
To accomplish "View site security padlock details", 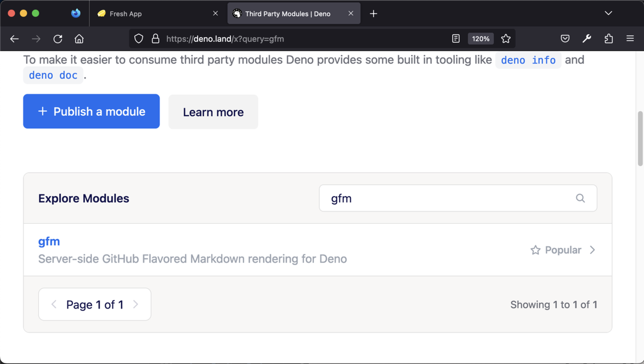I will [155, 39].
